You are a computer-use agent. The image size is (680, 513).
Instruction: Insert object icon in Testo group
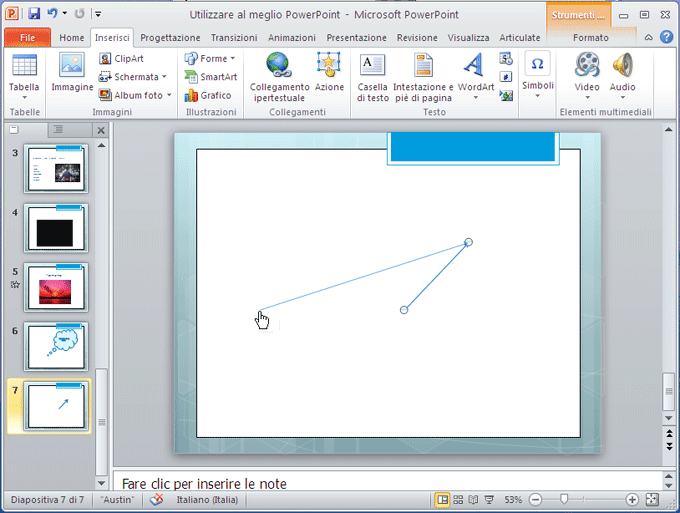(x=506, y=95)
